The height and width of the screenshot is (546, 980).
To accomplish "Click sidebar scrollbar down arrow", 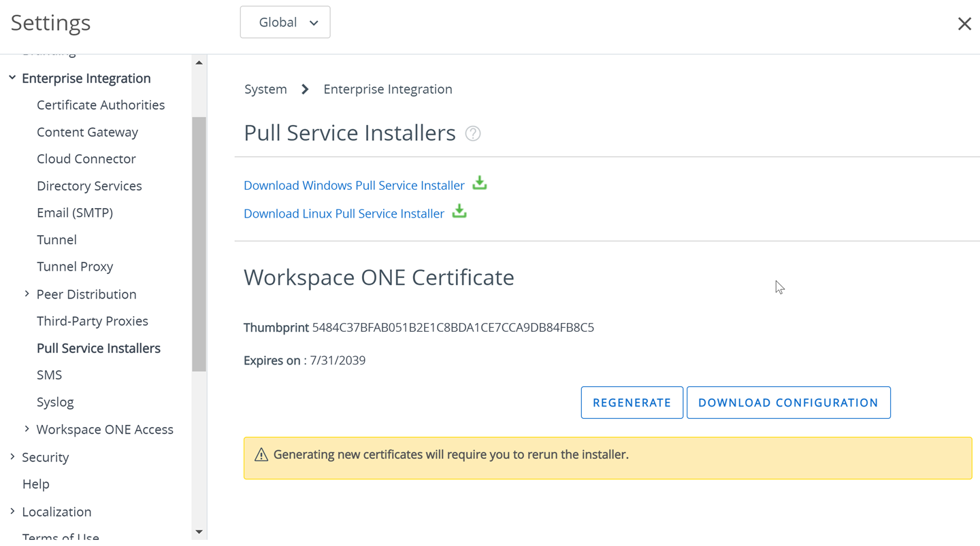I will pos(199,532).
